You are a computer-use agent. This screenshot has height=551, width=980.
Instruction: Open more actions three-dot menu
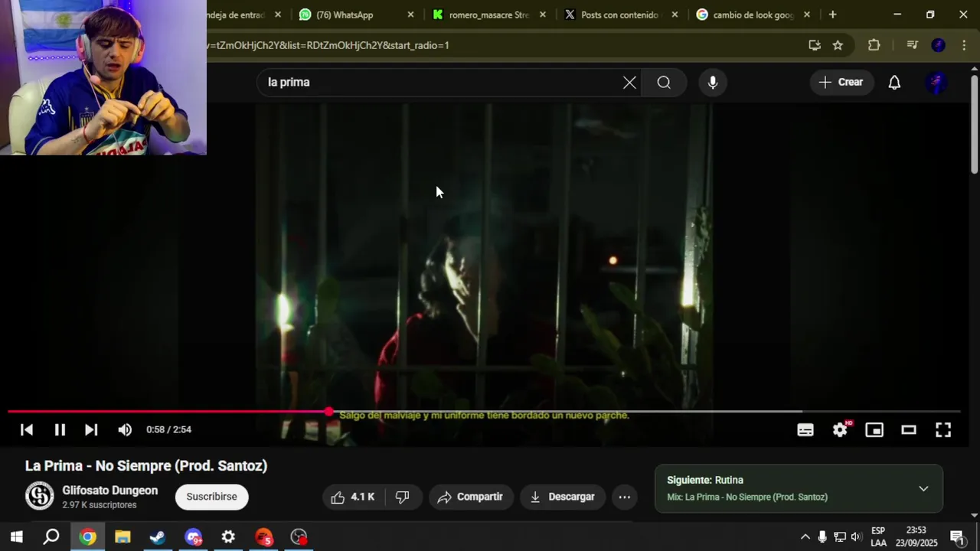(x=625, y=497)
